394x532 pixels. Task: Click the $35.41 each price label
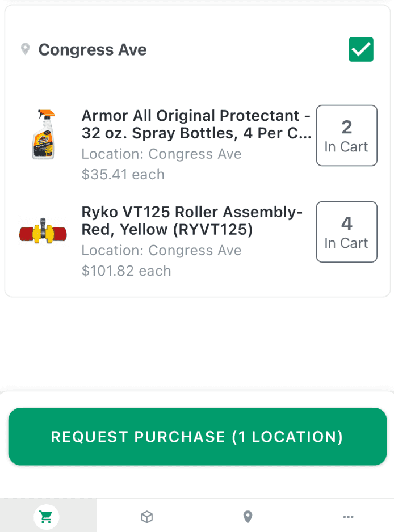[123, 174]
